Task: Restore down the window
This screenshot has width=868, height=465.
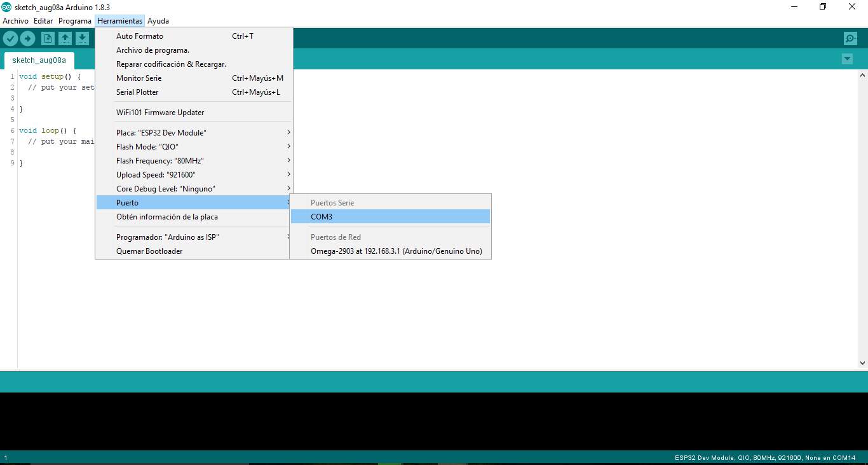Action: (x=823, y=7)
